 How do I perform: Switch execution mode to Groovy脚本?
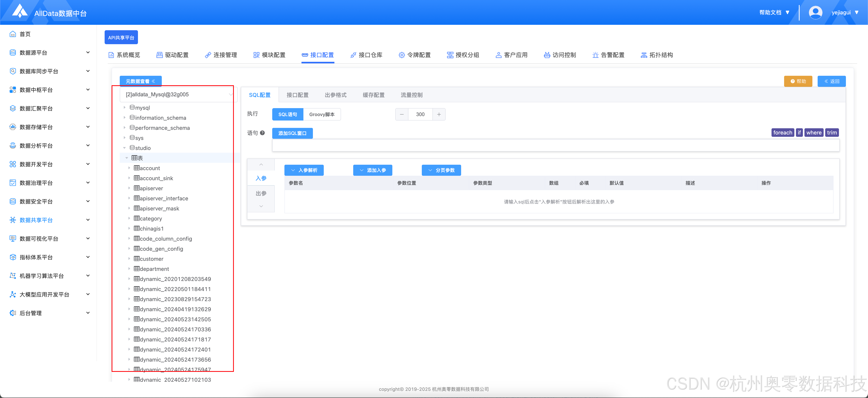point(321,114)
